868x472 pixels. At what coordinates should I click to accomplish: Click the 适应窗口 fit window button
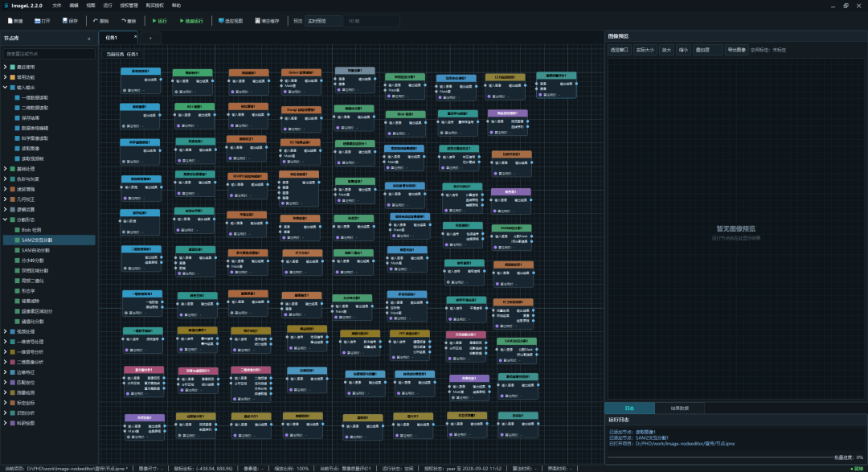[x=620, y=50]
